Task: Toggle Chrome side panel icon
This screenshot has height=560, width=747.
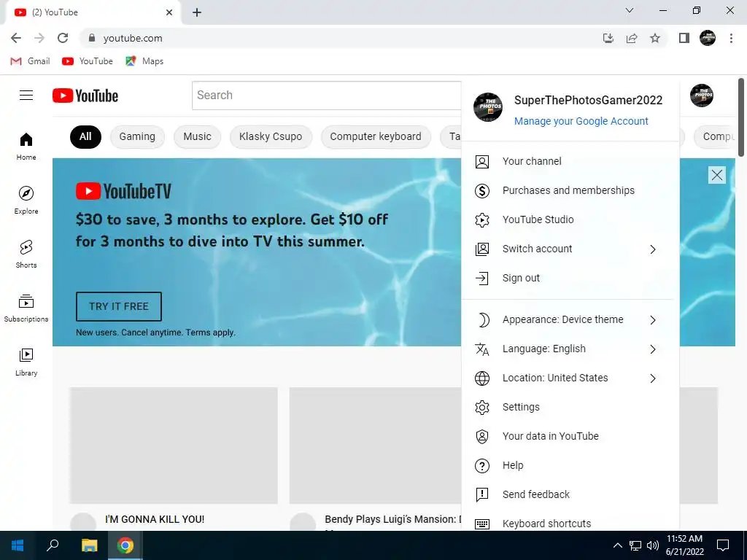Action: [x=684, y=38]
